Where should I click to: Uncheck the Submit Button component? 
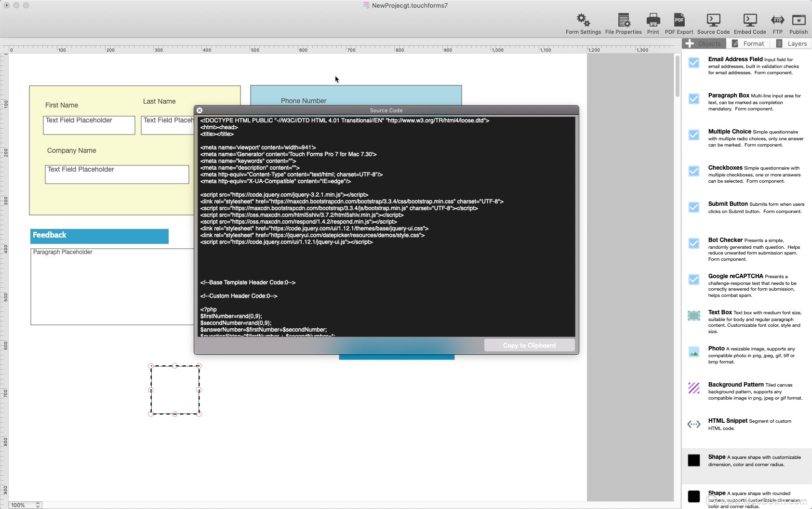[694, 207]
